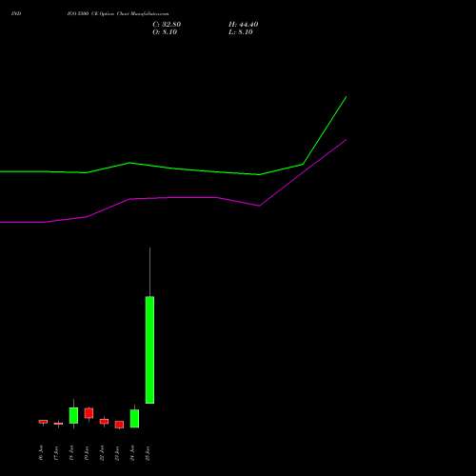Select the red candle above 22 Jun
Viewport: 476px width, 476px height.
click(104, 421)
